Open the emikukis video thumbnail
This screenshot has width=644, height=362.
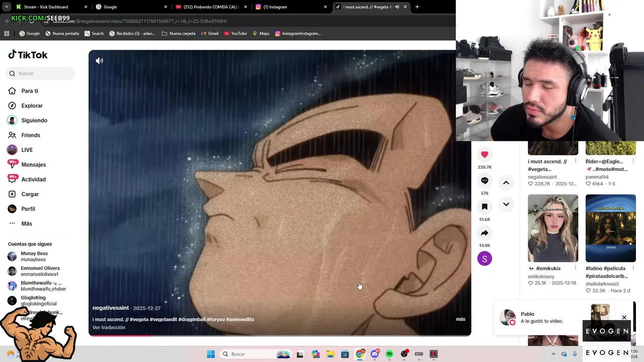[x=553, y=228]
